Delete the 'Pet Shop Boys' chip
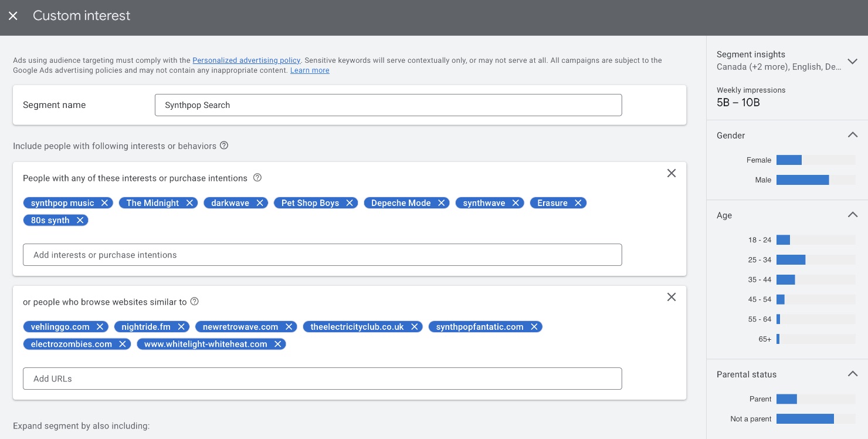 pos(350,203)
